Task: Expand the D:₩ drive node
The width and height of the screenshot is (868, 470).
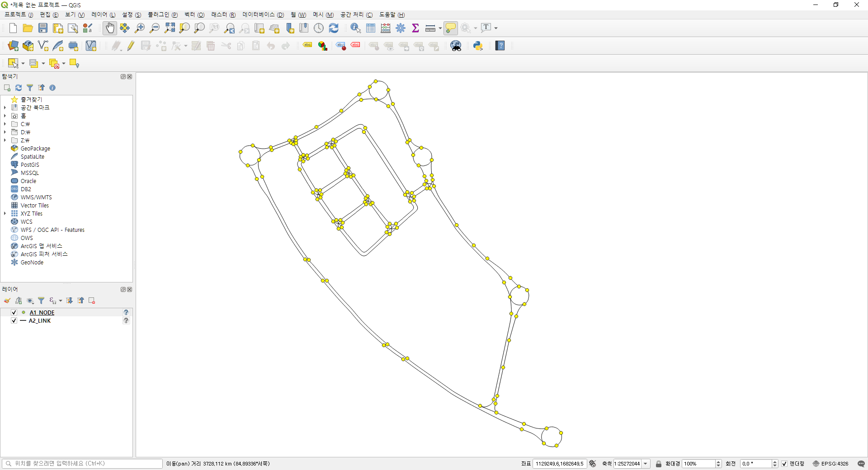Action: coord(5,132)
